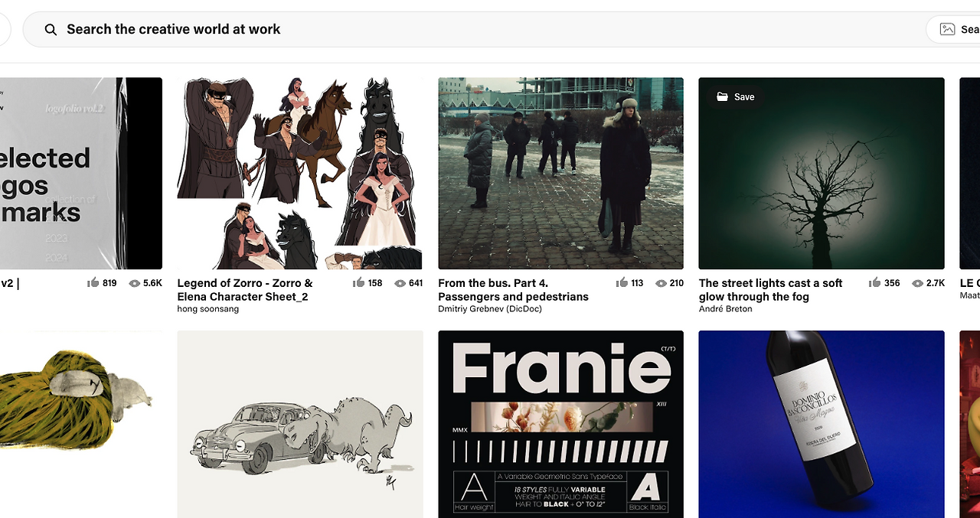Open the Zorro character sheet thumbnail
The height and width of the screenshot is (518, 980).
[300, 173]
